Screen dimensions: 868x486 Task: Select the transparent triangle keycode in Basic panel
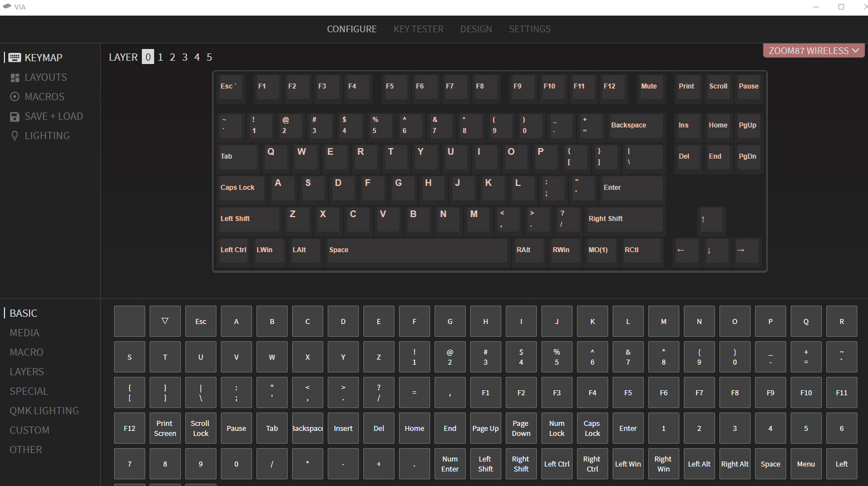(x=165, y=321)
